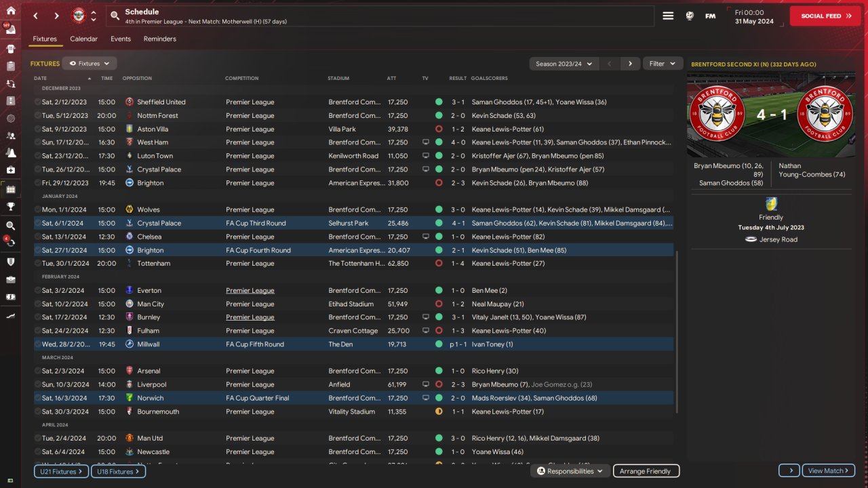Open the club switcher chevrons beside badge
The width and height of the screenshot is (868, 488).
(x=94, y=16)
